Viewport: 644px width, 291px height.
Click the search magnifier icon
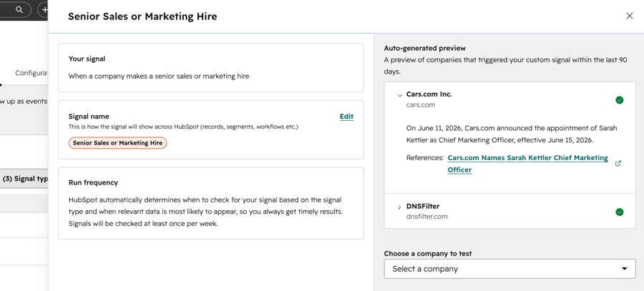pos(19,10)
